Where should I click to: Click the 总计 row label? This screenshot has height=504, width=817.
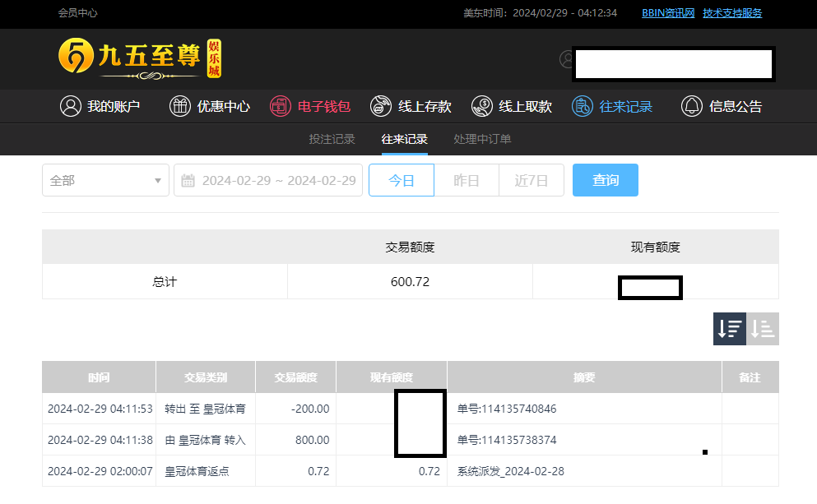[x=165, y=282]
